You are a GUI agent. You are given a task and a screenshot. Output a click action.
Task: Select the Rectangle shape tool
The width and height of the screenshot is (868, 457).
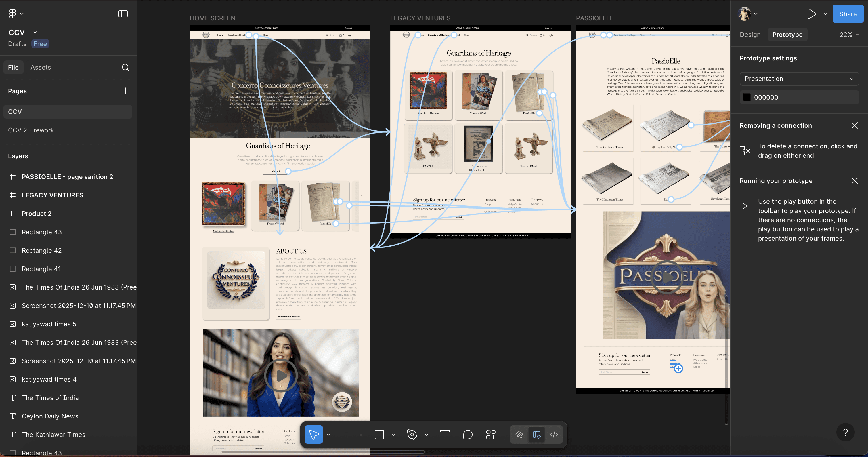379,434
